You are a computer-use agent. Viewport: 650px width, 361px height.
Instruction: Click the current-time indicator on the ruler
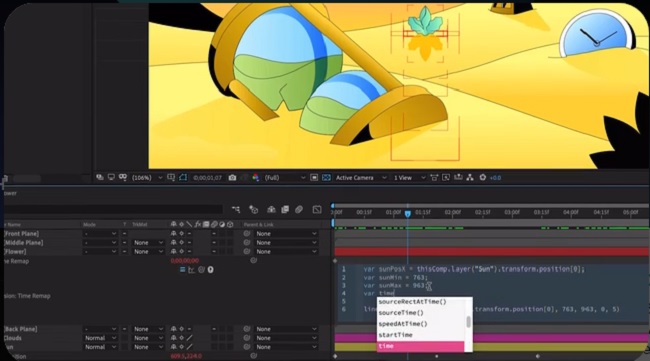pyautogui.click(x=407, y=213)
